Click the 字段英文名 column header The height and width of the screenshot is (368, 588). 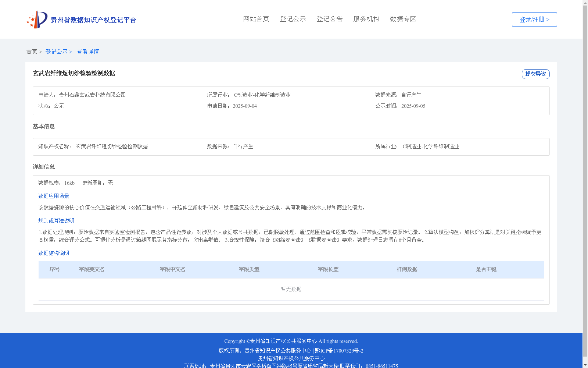(92, 269)
